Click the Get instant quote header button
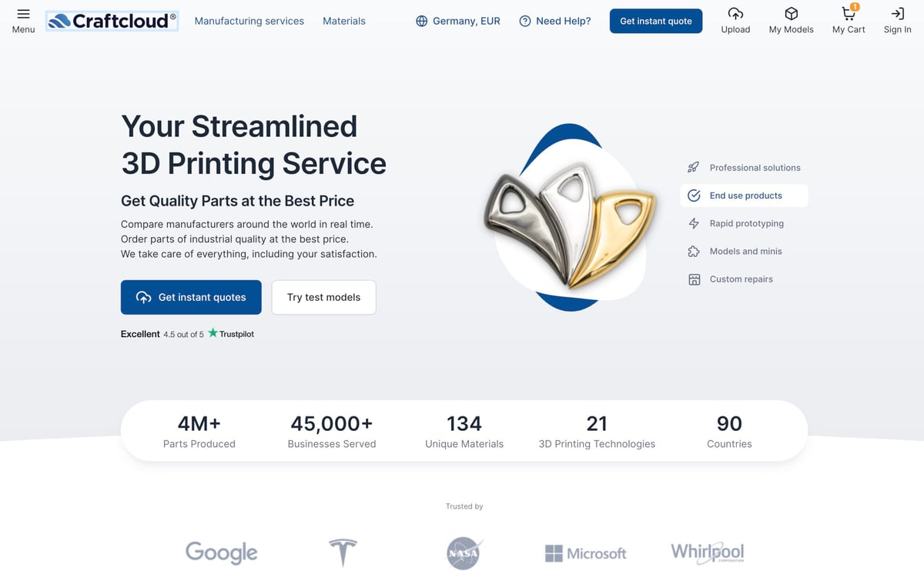The image size is (924, 581). [656, 22]
